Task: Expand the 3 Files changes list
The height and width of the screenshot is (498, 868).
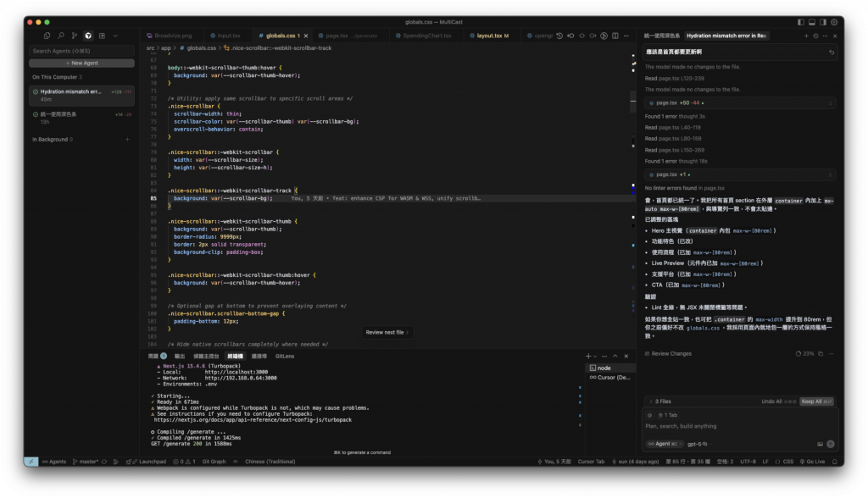Action: click(x=659, y=401)
